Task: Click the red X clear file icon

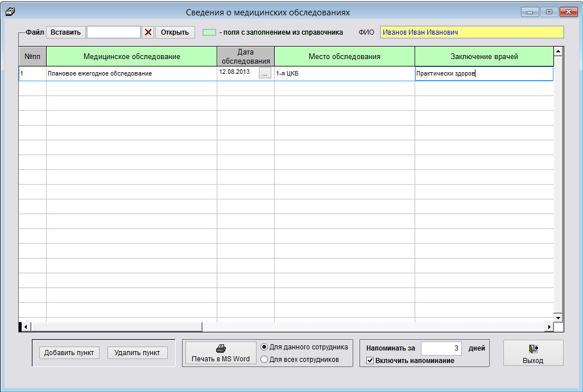Action: coord(148,32)
